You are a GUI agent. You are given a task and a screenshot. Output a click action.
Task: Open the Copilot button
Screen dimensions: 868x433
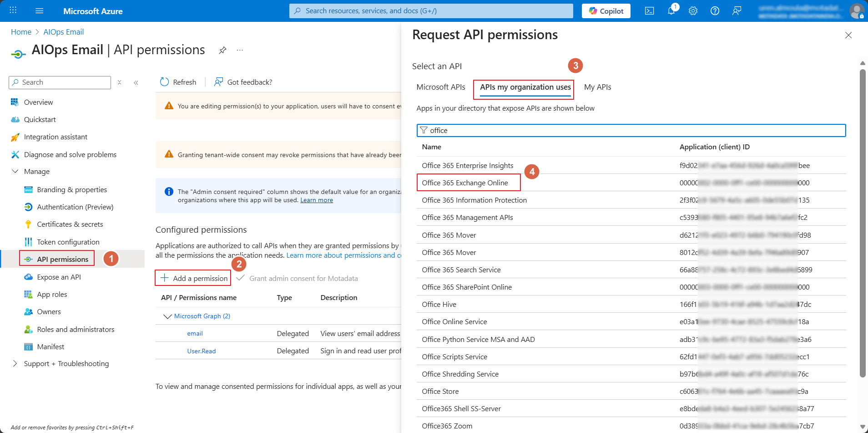click(606, 11)
